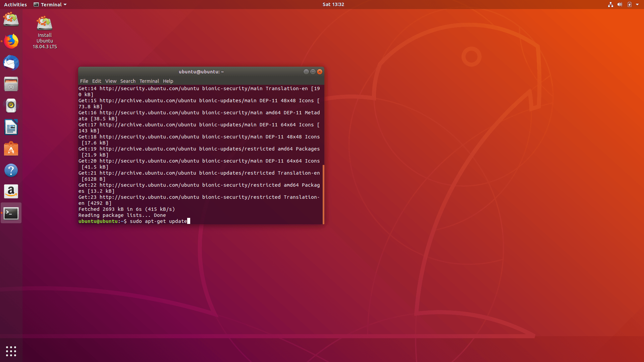Open the Files manager dock icon

pyautogui.click(x=11, y=84)
